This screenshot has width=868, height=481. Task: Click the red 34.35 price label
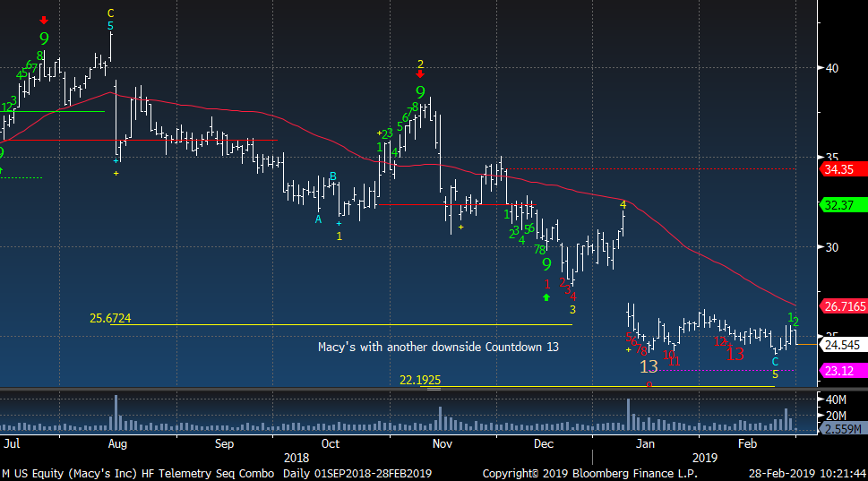coord(843,169)
